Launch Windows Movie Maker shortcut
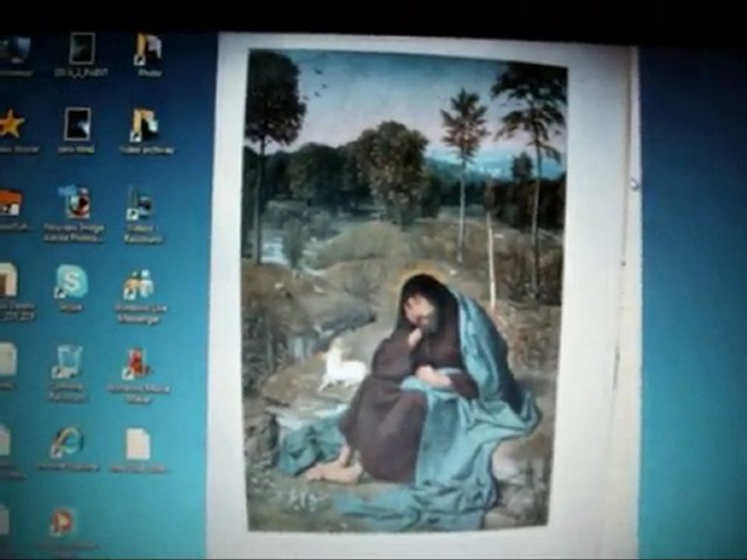This screenshot has height=560, width=747. [x=139, y=364]
